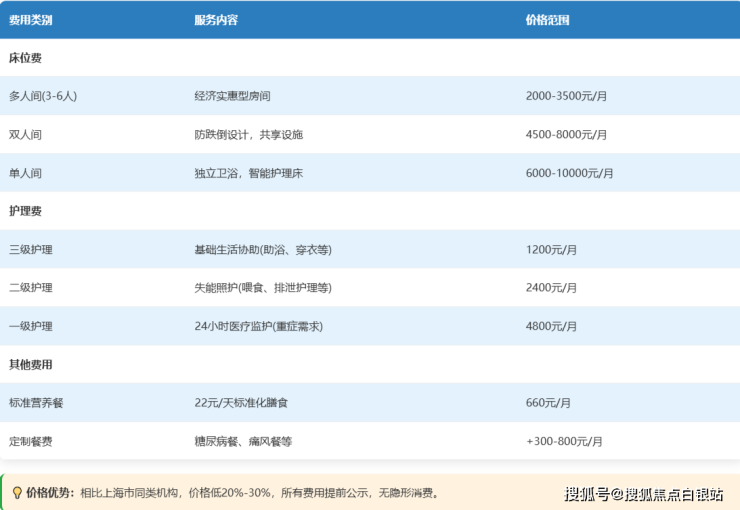Select the 6000-10000元/月 price cell
Viewport: 740px width, 510px height.
coord(570,173)
